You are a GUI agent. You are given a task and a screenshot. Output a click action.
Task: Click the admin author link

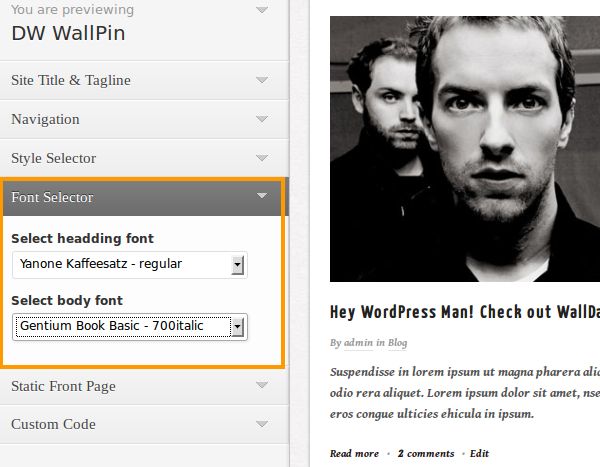pos(358,343)
